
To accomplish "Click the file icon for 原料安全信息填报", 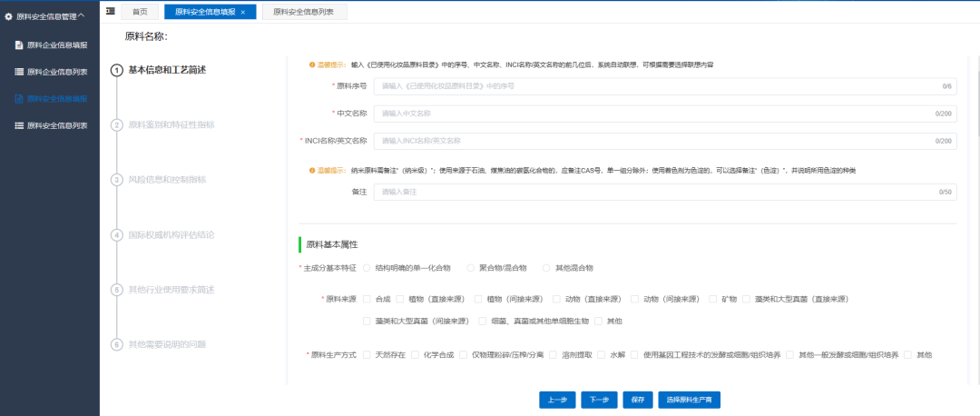I will 19,98.
